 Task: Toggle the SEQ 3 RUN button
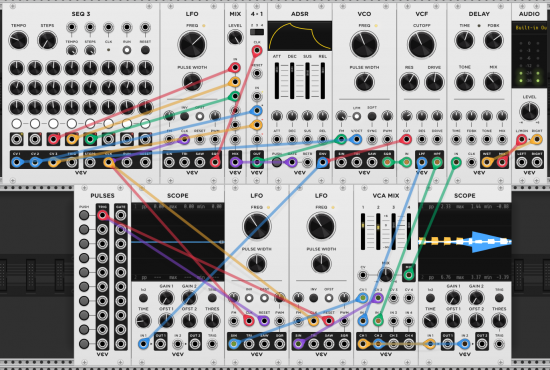[x=127, y=50]
